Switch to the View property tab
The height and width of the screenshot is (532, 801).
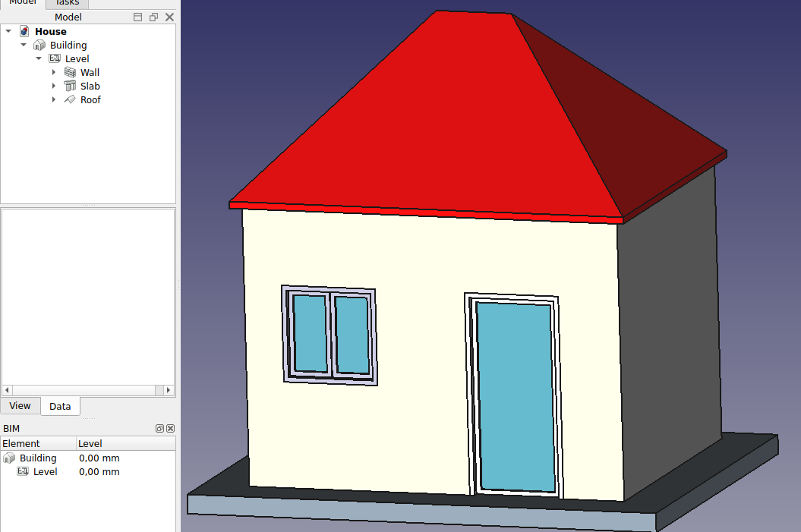20,405
